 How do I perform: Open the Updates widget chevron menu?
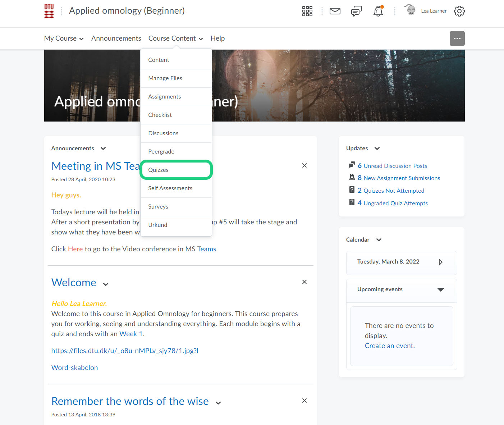377,148
